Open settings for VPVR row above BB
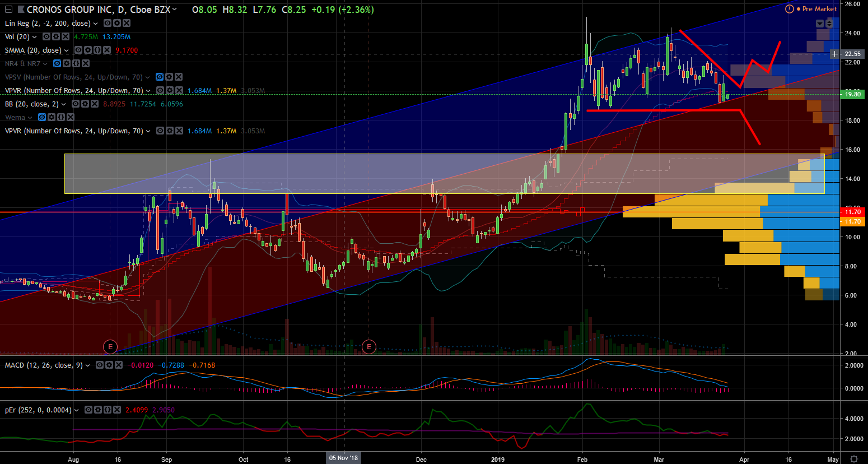 coord(169,90)
